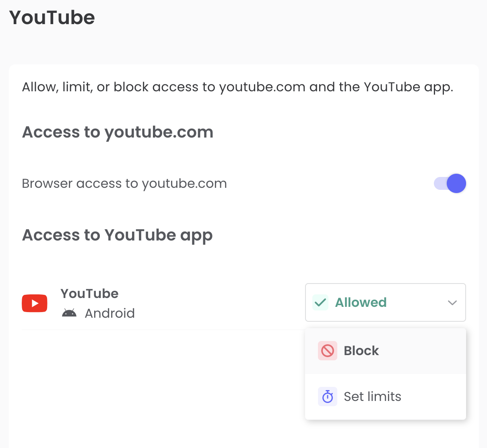Collapse the Allowed dropdown via chevron arrow

point(452,302)
